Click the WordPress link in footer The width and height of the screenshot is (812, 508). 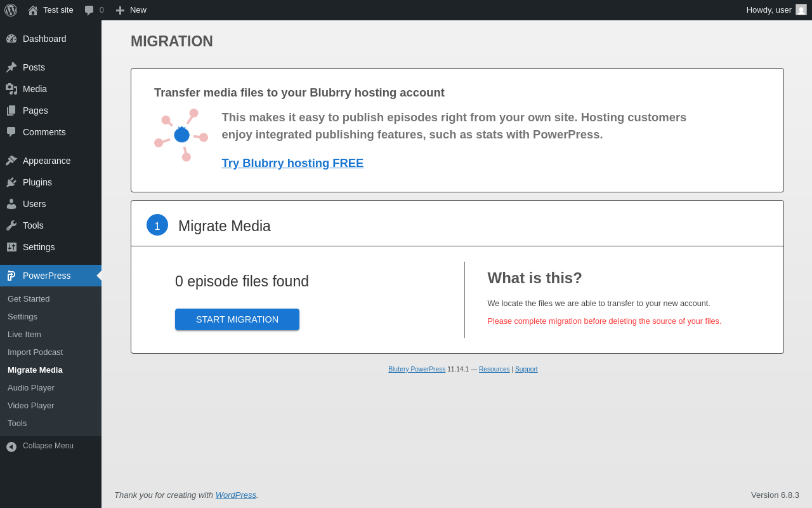pos(236,495)
